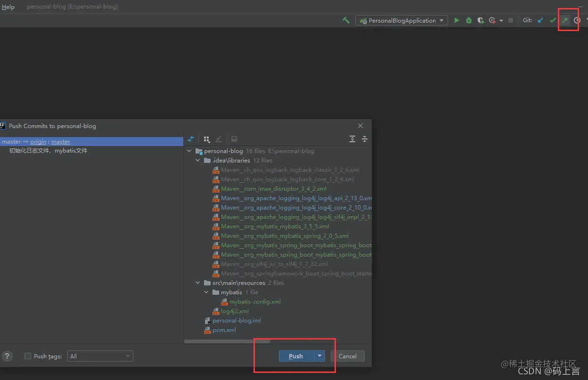Screen dimensions: 588x380
Task: Run with coverage using the shield icon
Action: pyautogui.click(x=481, y=20)
